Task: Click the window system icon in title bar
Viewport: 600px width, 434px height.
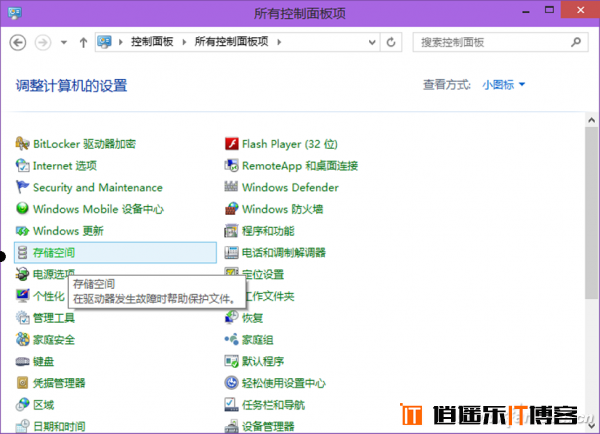Action: coord(15,13)
